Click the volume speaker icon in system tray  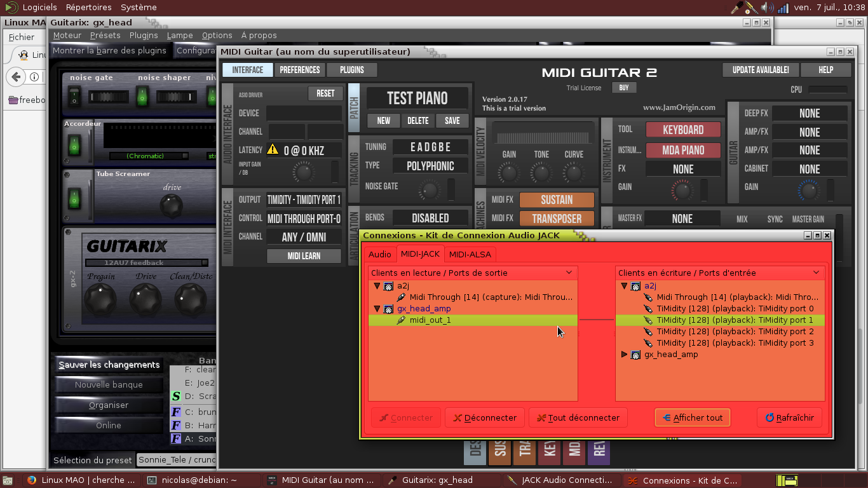click(x=768, y=8)
